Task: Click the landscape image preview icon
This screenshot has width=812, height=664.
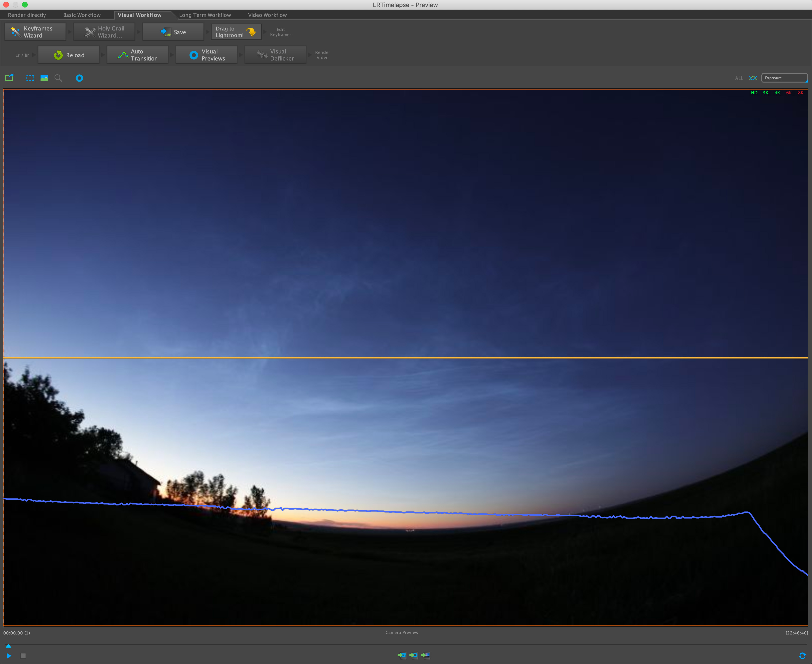Action: 44,78
